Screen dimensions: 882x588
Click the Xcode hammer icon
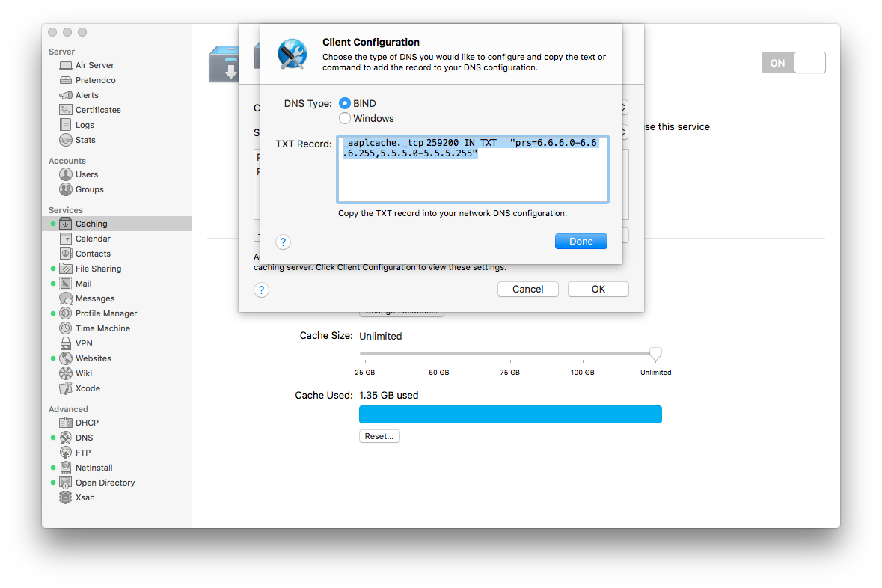coord(65,388)
